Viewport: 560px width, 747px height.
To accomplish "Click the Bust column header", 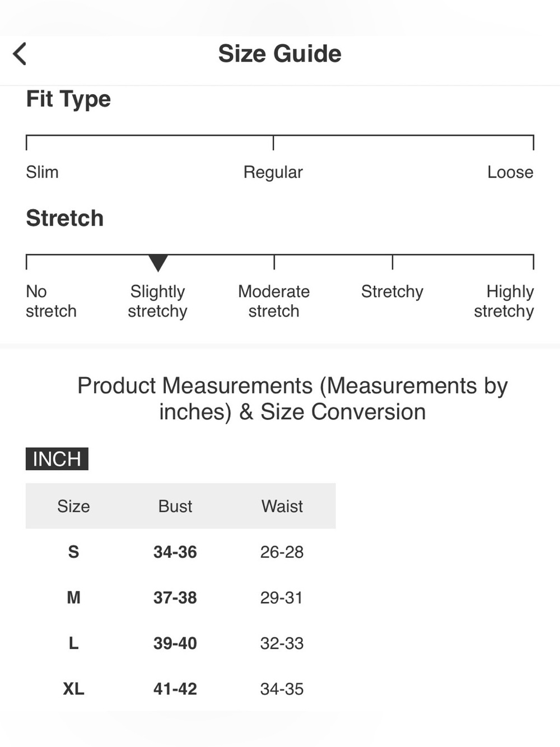I will coord(175,506).
